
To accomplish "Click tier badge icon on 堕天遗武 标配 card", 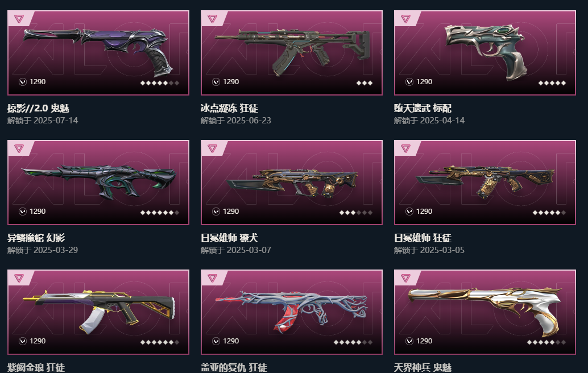I will 406,19.
